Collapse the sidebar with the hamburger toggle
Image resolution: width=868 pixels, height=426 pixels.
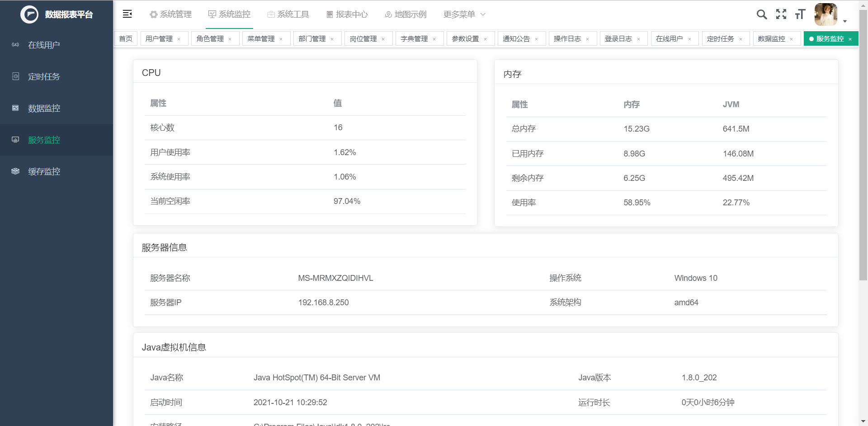[127, 14]
